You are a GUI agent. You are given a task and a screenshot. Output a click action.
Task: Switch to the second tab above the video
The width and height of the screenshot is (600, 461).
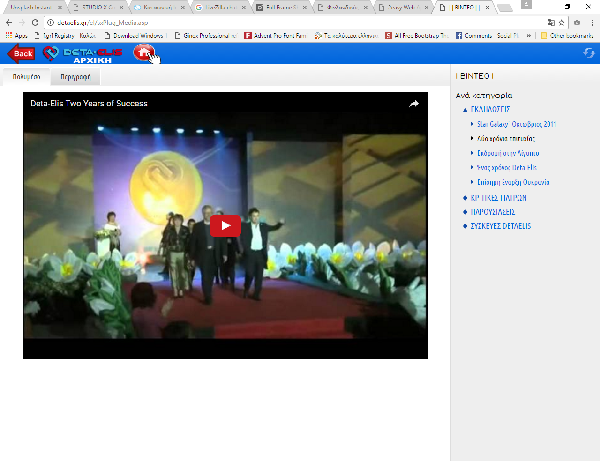click(x=75, y=77)
